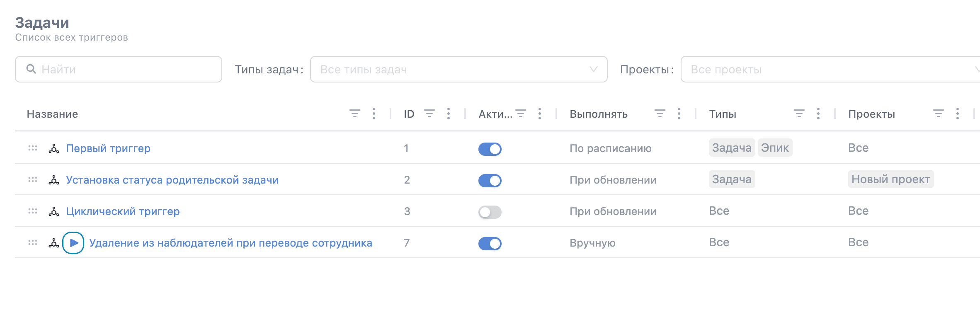Click the Эпик type tag
The height and width of the screenshot is (310, 980).
pyautogui.click(x=775, y=148)
